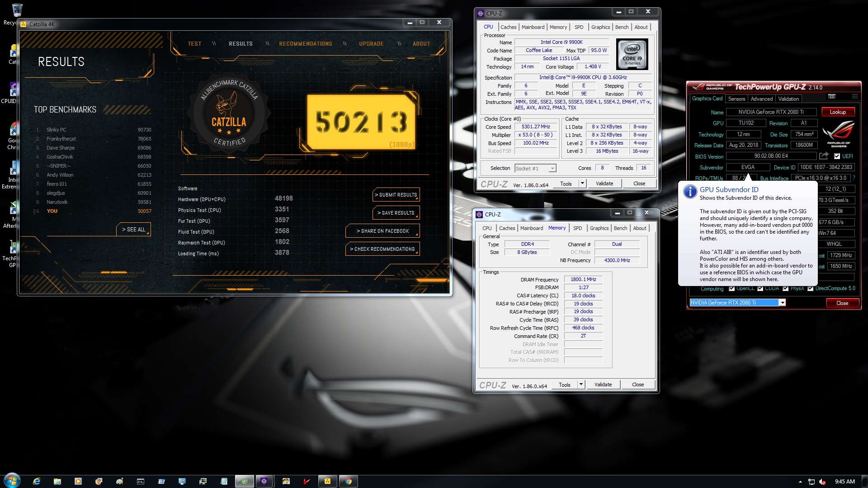Screen dimensions: 868x488
Task: Open File Explorer folder taskbar icon
Action: click(57, 481)
